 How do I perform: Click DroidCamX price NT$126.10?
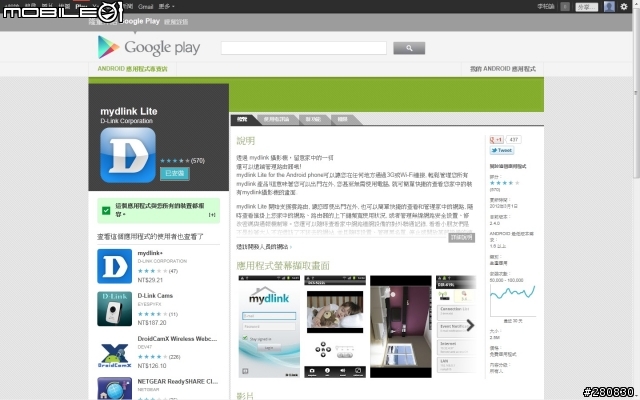coord(152,366)
